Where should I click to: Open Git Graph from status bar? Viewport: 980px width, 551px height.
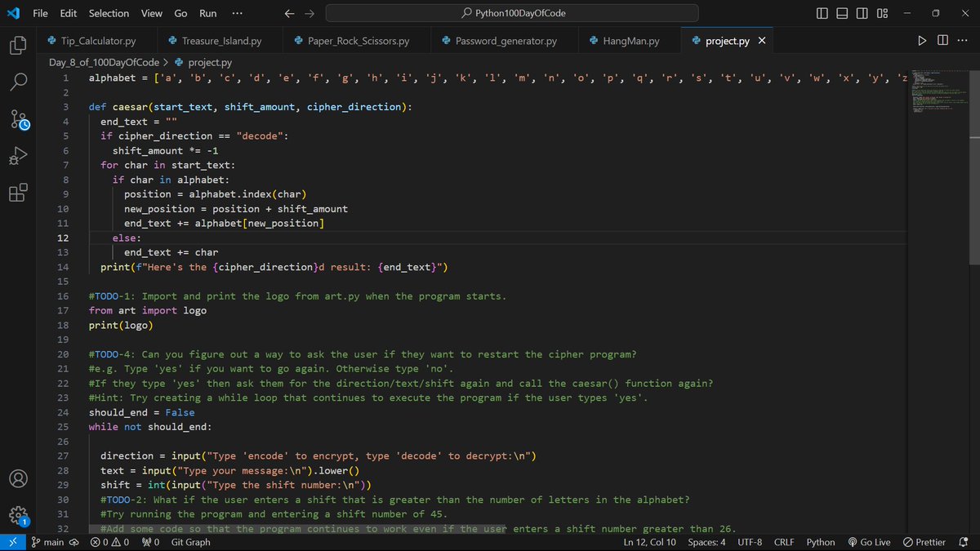[x=191, y=542]
